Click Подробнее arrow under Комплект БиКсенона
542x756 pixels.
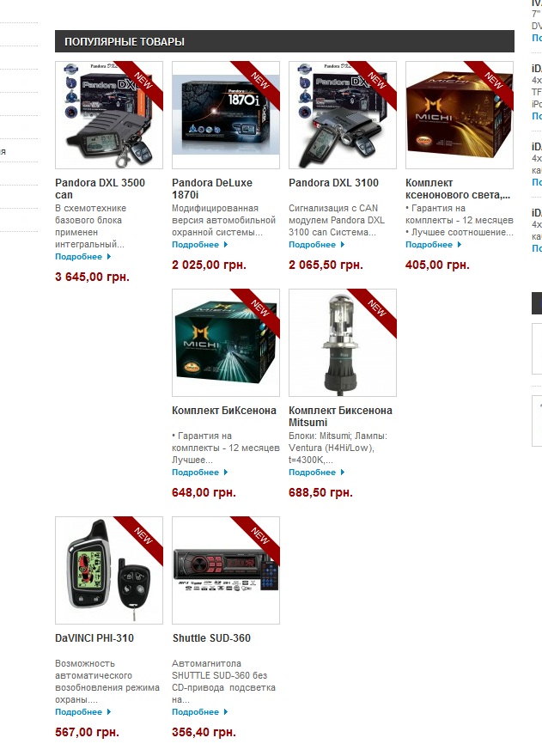(226, 472)
